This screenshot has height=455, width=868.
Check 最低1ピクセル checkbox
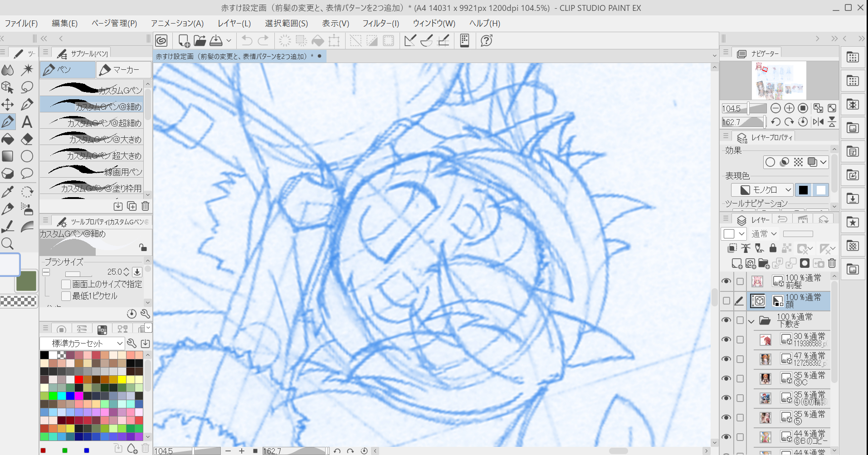pyautogui.click(x=66, y=296)
